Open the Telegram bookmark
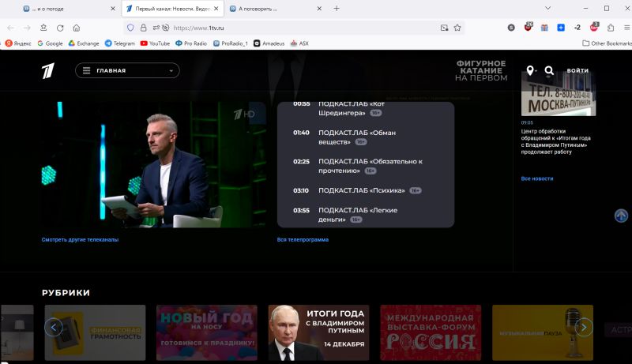 (x=120, y=43)
